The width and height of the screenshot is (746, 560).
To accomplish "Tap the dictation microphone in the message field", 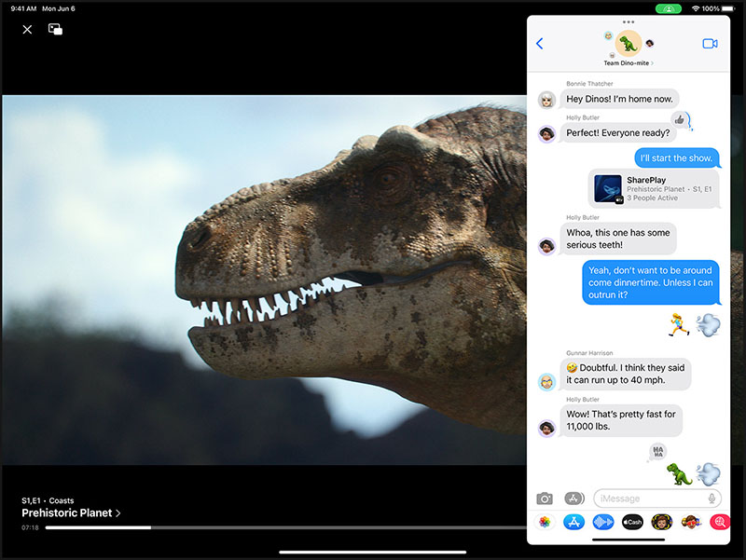I will (711, 499).
